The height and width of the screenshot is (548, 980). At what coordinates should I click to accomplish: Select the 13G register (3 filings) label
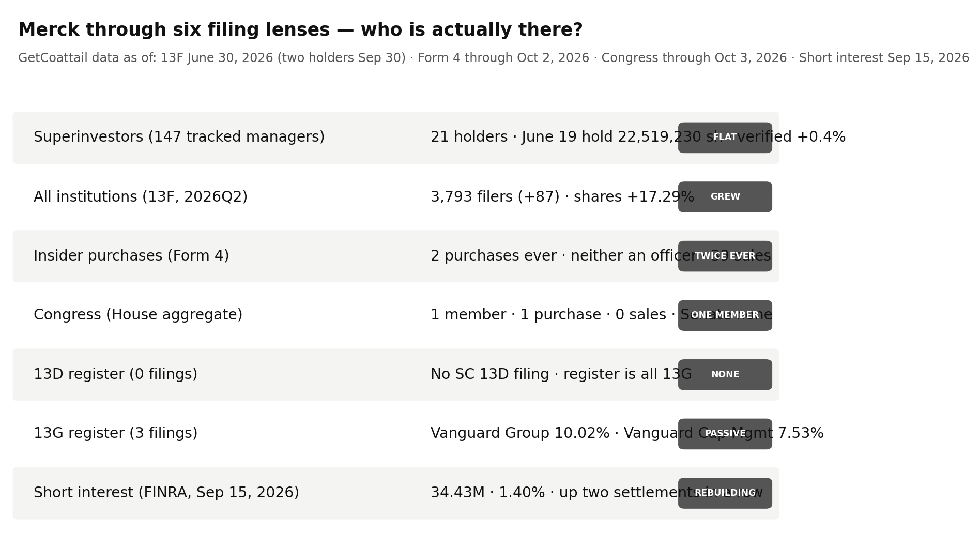click(x=115, y=433)
